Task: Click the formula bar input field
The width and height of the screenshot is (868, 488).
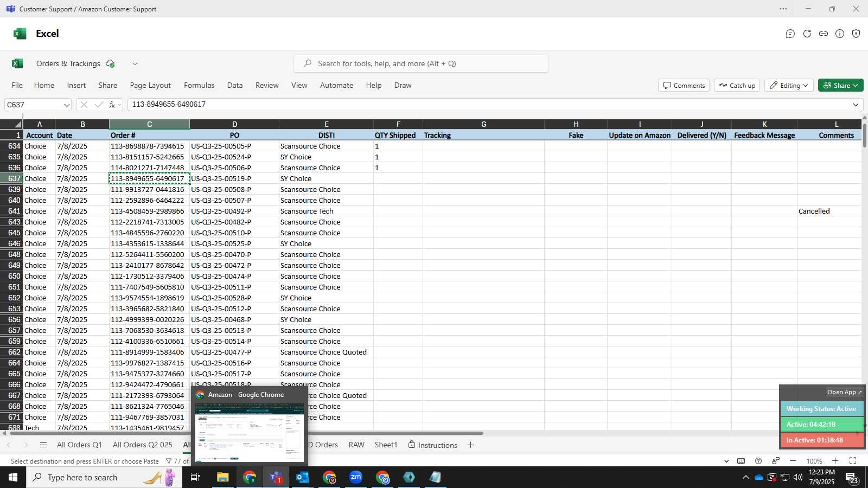Action: [x=490, y=105]
